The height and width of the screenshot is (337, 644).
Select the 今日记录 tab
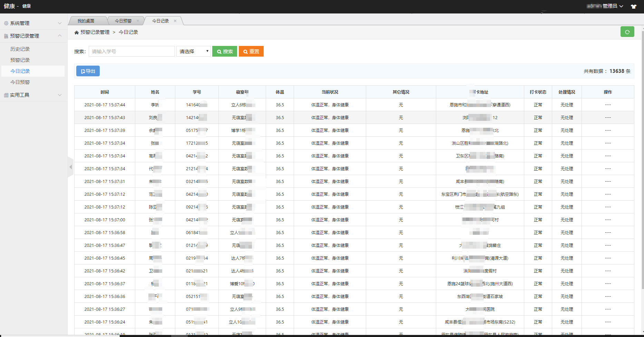coord(160,21)
